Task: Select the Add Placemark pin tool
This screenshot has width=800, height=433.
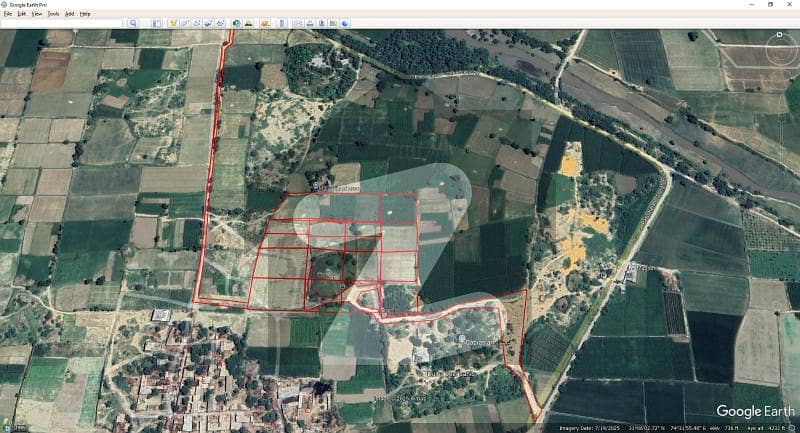Action: pyautogui.click(x=173, y=23)
